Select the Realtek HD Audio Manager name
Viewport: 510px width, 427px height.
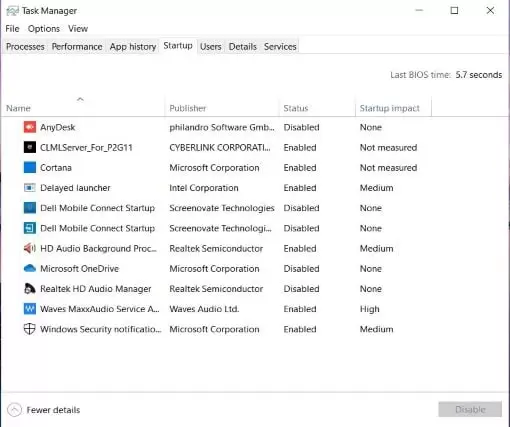[96, 289]
